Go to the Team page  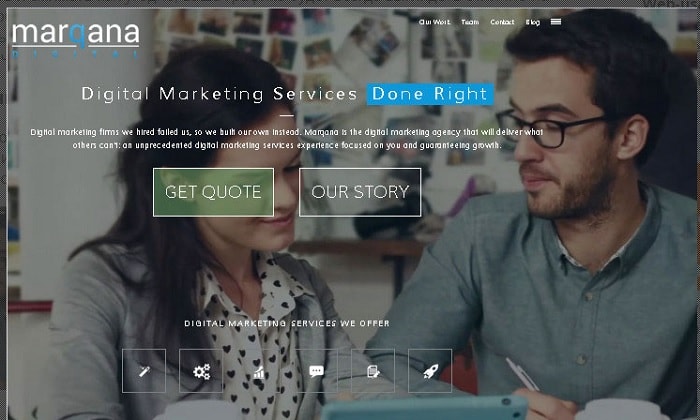(470, 22)
